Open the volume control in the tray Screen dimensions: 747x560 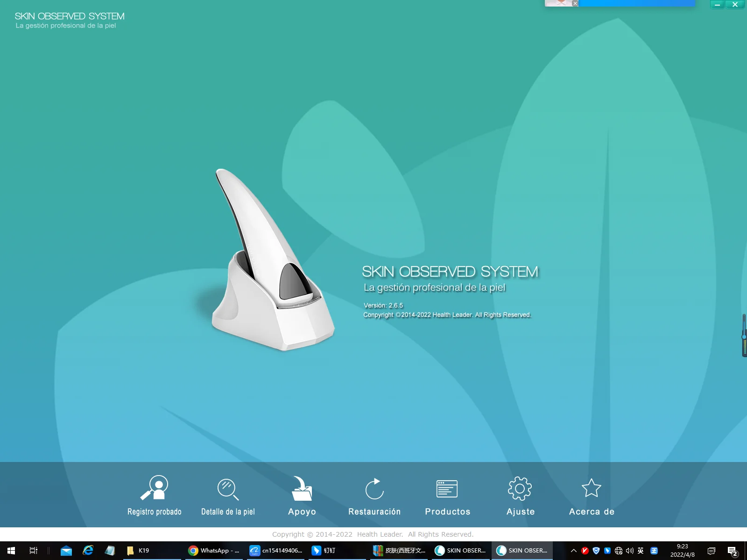pos(630,551)
